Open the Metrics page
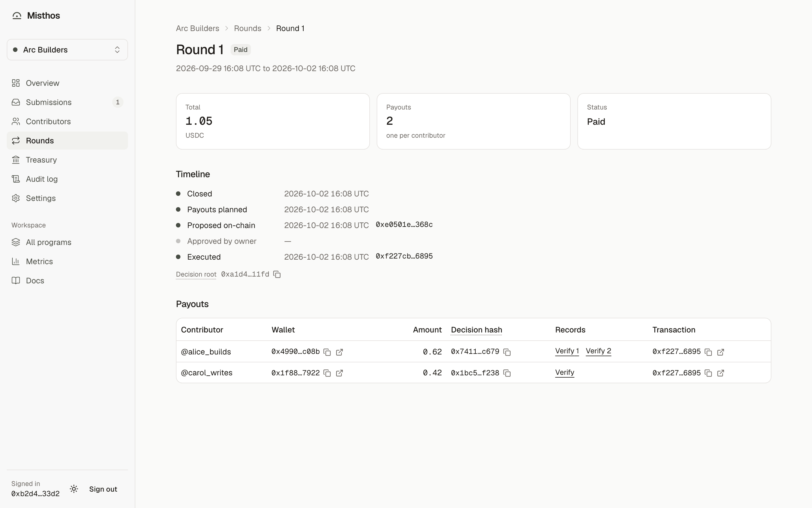 coord(67,261)
